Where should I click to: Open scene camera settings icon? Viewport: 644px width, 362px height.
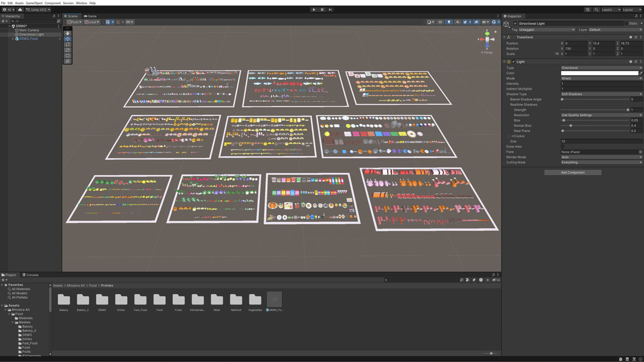point(485,22)
